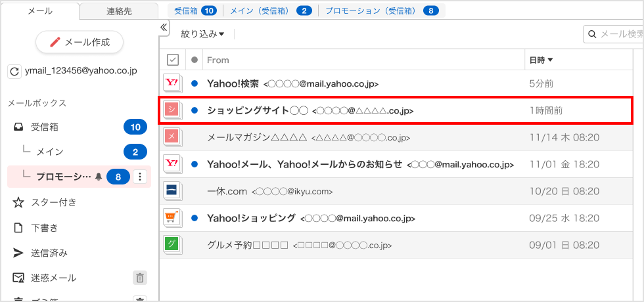Click the bell notification icon on プロモーション
This screenshot has width=644, height=302.
(x=98, y=177)
